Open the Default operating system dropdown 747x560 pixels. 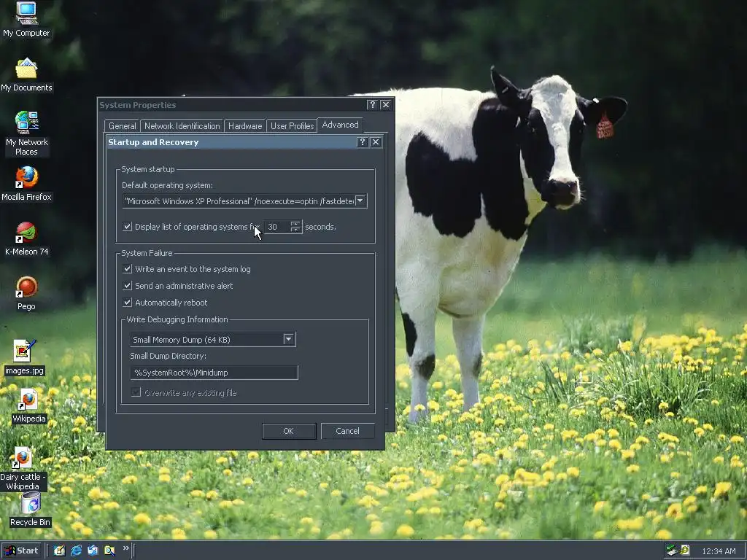pos(360,201)
